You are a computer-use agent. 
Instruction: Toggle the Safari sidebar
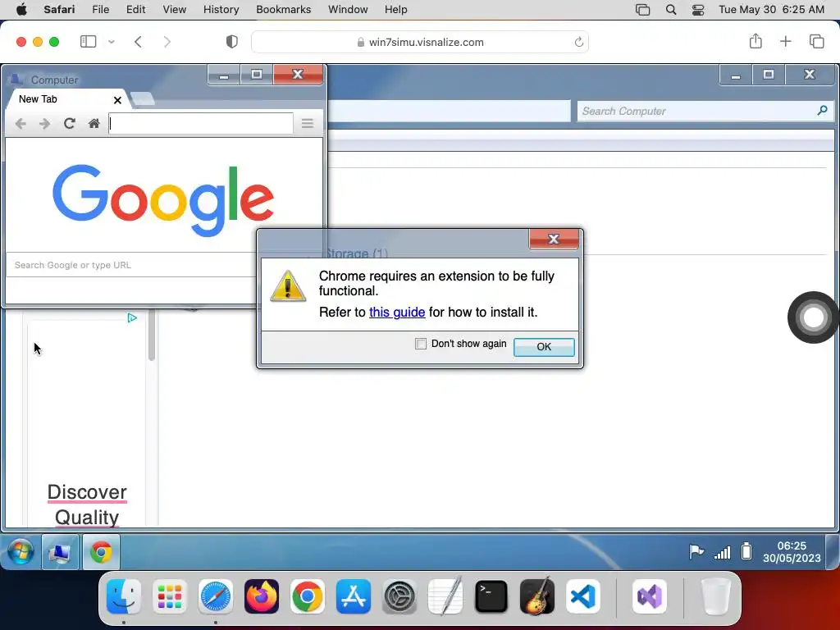88,41
